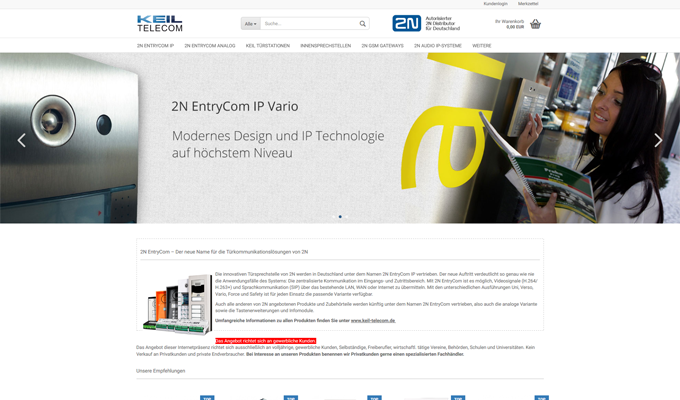The height and width of the screenshot is (400, 680).
Task: Click the 2N EntryCom IP Vario banner headline
Action: pyautogui.click(x=235, y=106)
